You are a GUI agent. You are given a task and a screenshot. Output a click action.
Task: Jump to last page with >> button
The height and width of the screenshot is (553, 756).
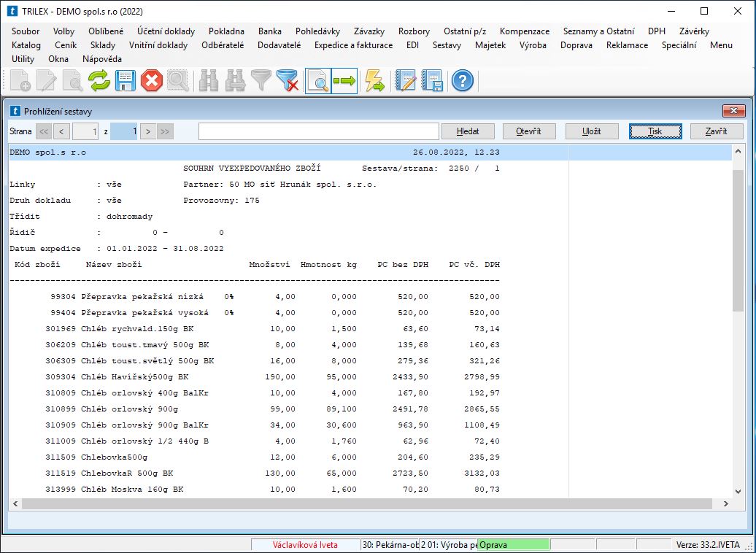coord(166,131)
